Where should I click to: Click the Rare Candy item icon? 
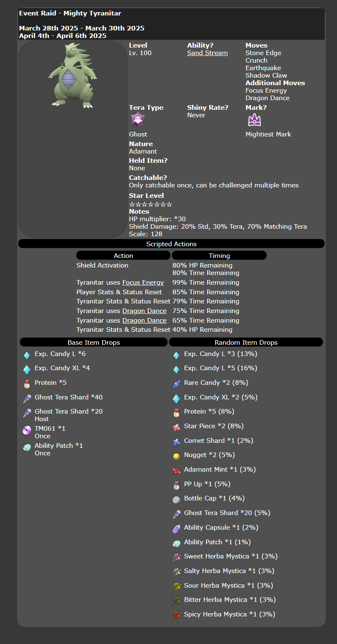176,384
